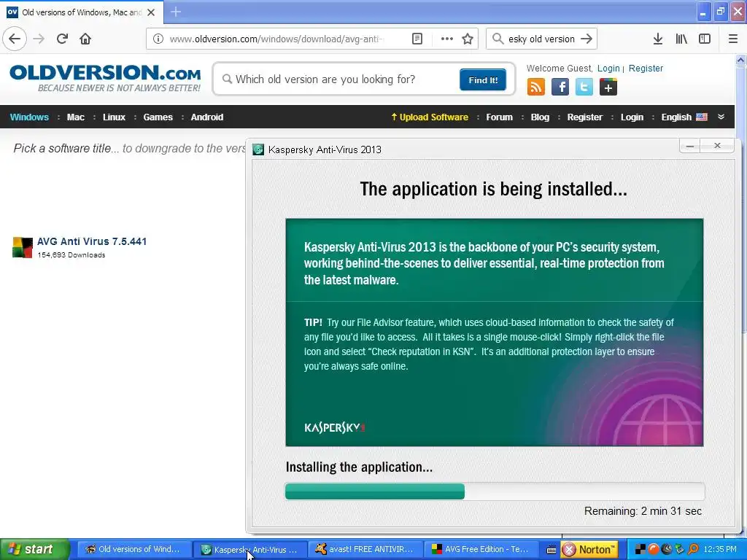The height and width of the screenshot is (560, 747).
Task: Select the Android navigation item
Action: (206, 117)
